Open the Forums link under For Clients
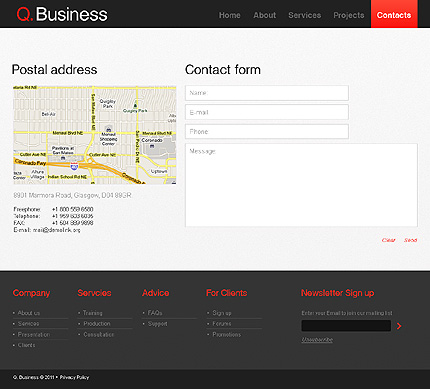This screenshot has height=389, width=430. 222,324
